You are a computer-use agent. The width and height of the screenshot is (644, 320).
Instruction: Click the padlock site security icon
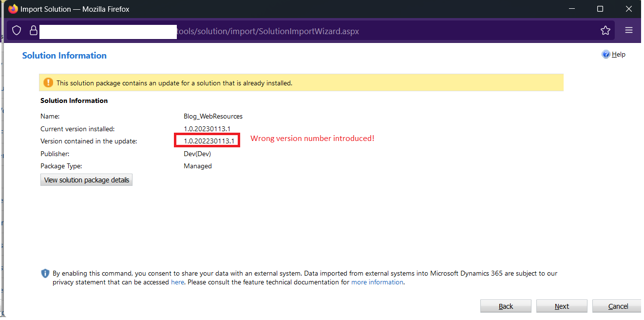34,31
